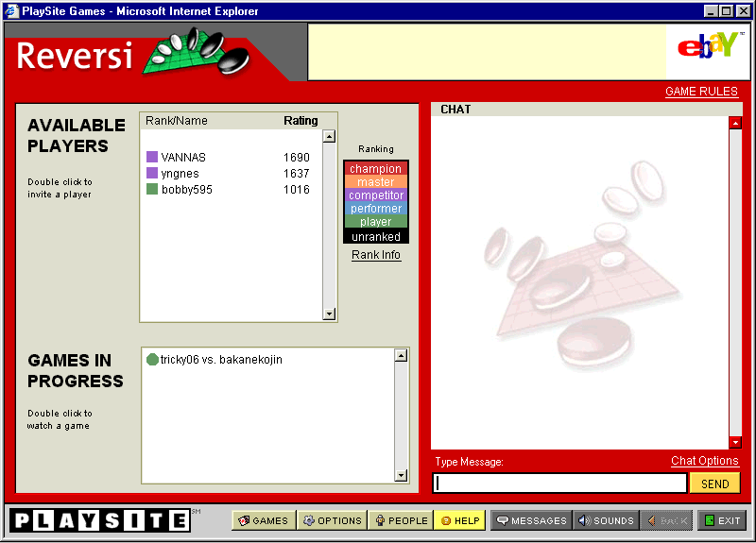Click rating 1690 for VANNAS
This screenshot has height=543, width=756.
point(297,157)
